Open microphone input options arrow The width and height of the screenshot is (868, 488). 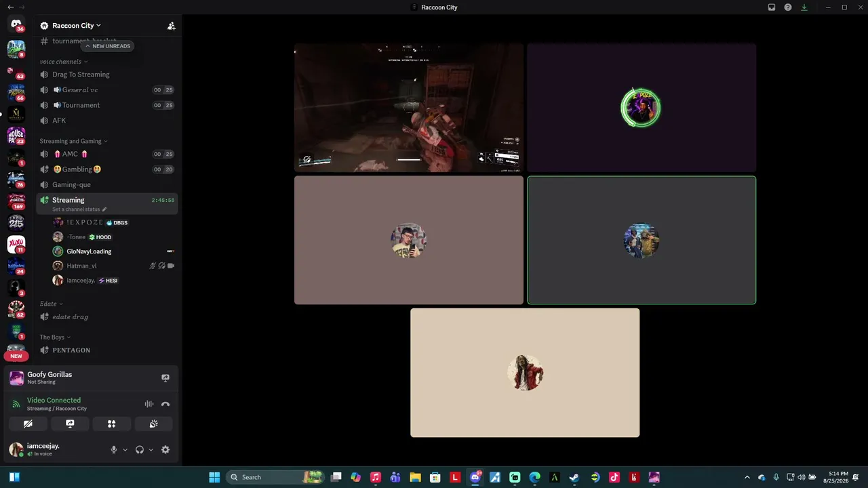coord(125,450)
